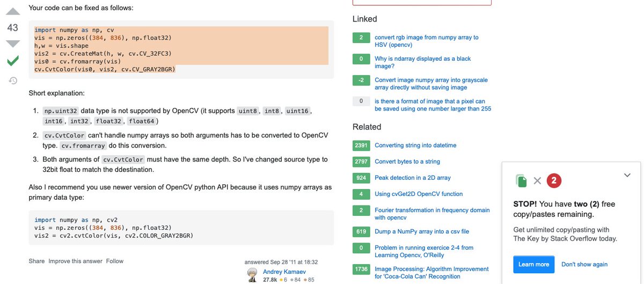Click the float64 inline code
Screen dimensions: 644x284
(142, 121)
